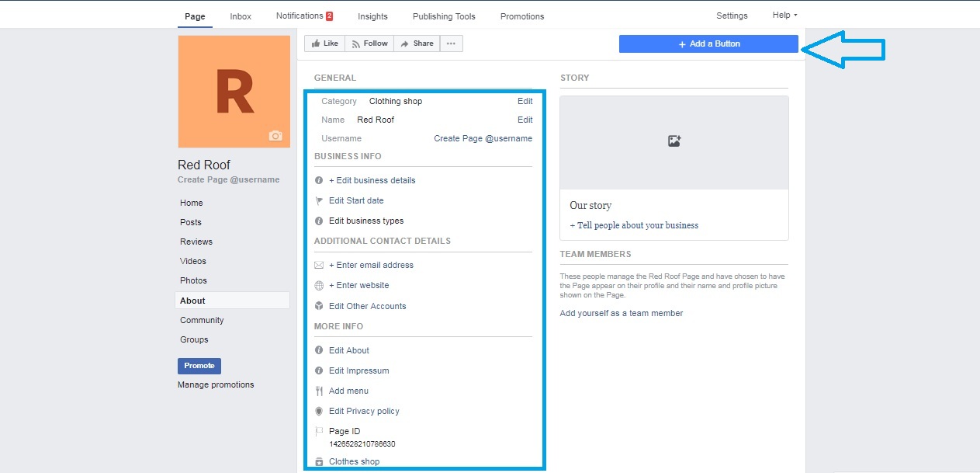This screenshot has height=473, width=980.
Task: Click Add yourself as a team member
Action: [x=622, y=313]
